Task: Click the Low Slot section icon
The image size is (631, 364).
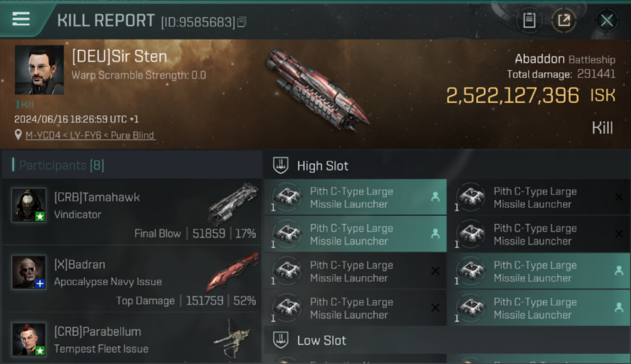Action: 281,340
